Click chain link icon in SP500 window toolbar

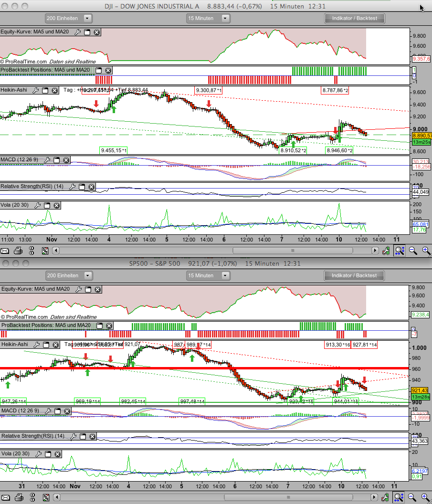32,498
